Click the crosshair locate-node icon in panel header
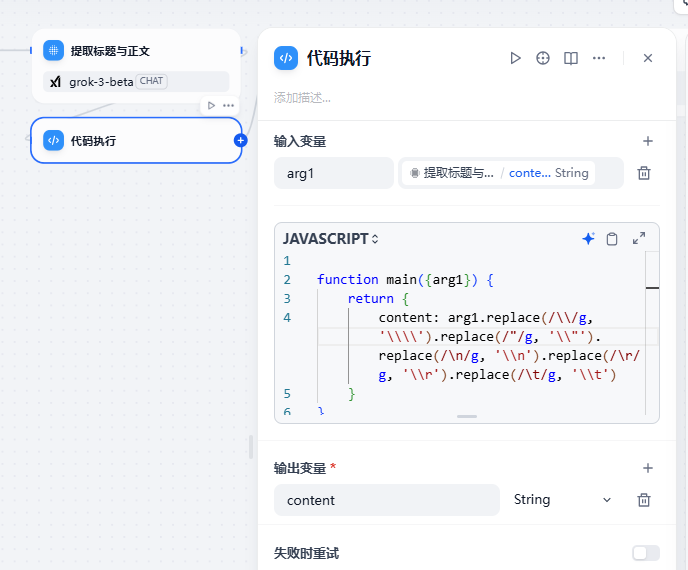 pyautogui.click(x=543, y=58)
